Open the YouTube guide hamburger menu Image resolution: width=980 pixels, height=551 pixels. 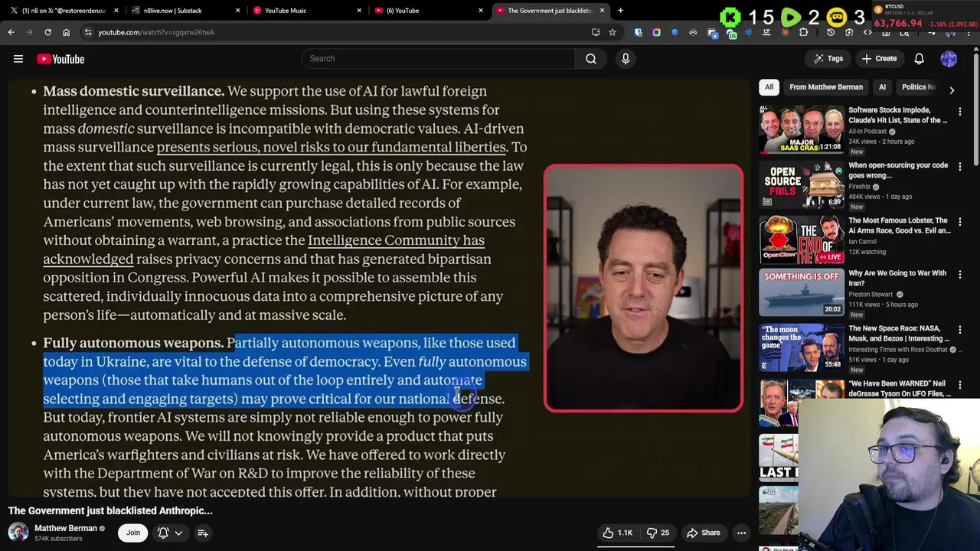tap(18, 59)
